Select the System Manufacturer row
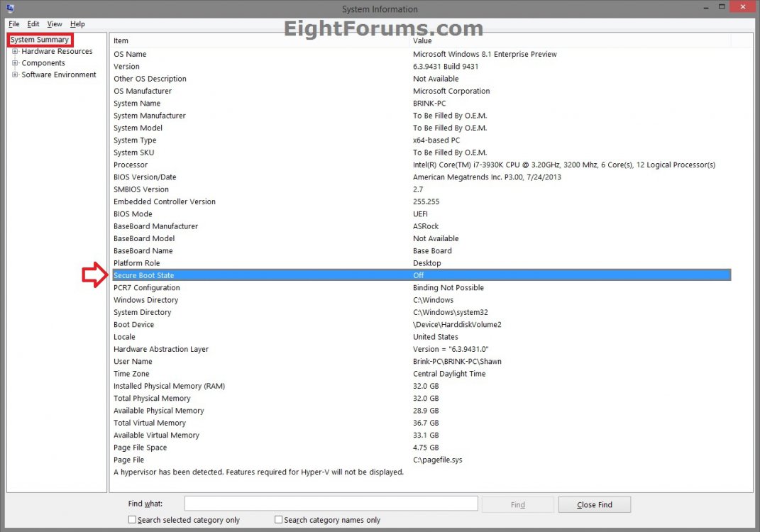Image resolution: width=760 pixels, height=532 pixels. point(422,116)
